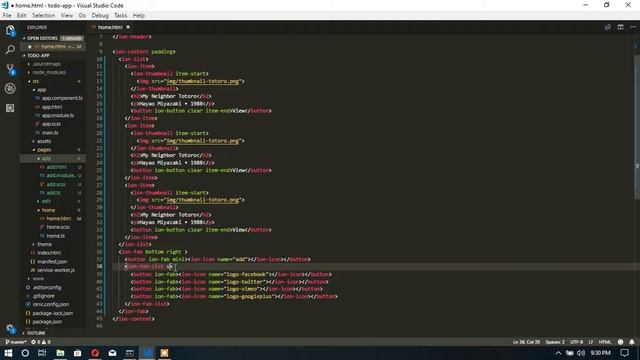Open the Tasks menu
This screenshot has width=640, height=360.
click(x=120, y=16)
